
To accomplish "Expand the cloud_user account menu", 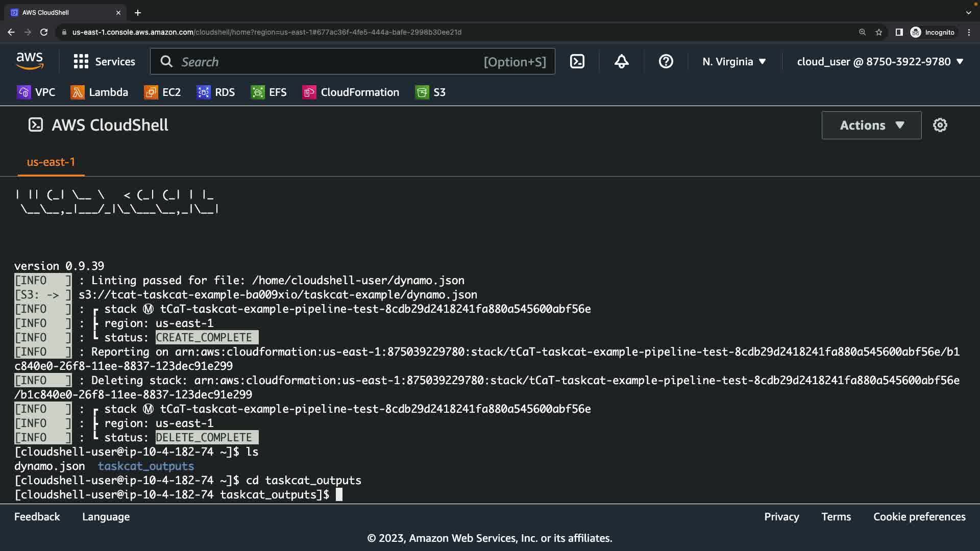I will [880, 62].
